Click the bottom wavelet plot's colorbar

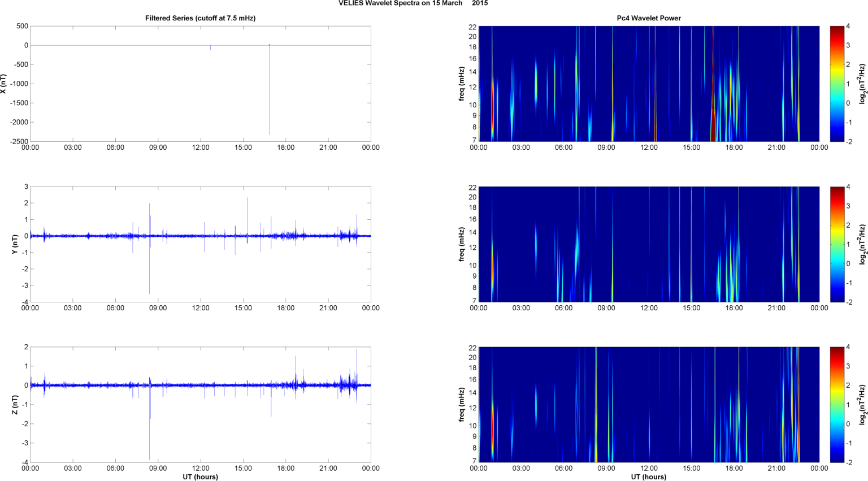coord(837,405)
